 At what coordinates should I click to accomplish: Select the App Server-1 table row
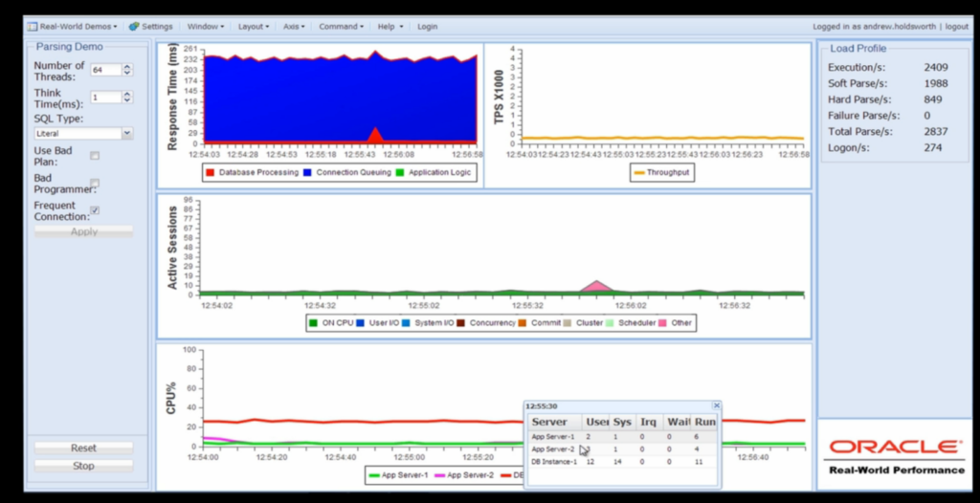622,437
